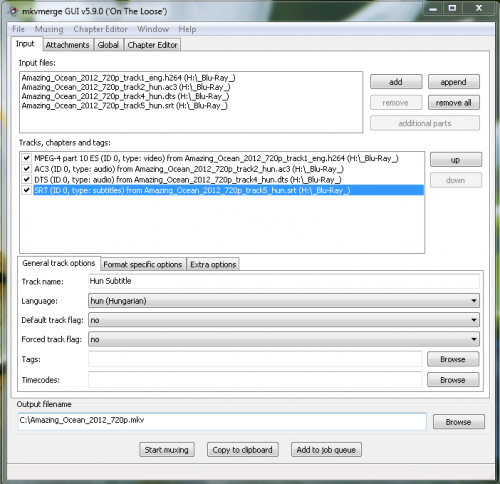Screen dimensions: 500x484
Task: Uncheck the AC3 audio track checkbox
Action: (x=27, y=169)
